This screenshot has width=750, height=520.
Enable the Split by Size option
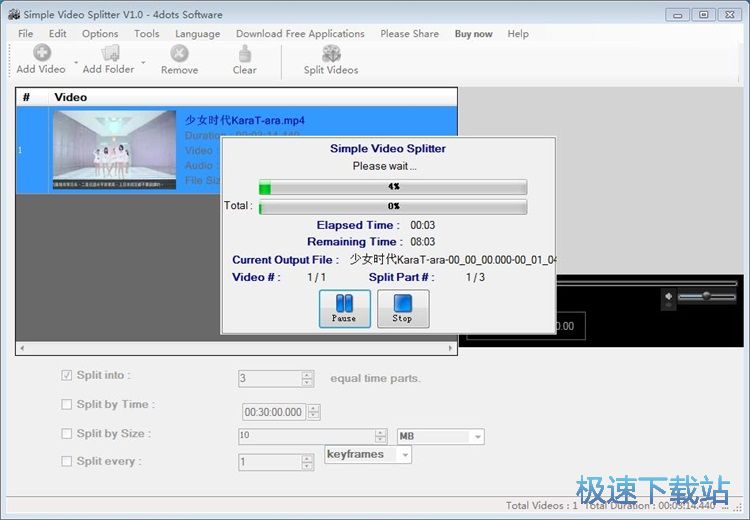[x=67, y=434]
